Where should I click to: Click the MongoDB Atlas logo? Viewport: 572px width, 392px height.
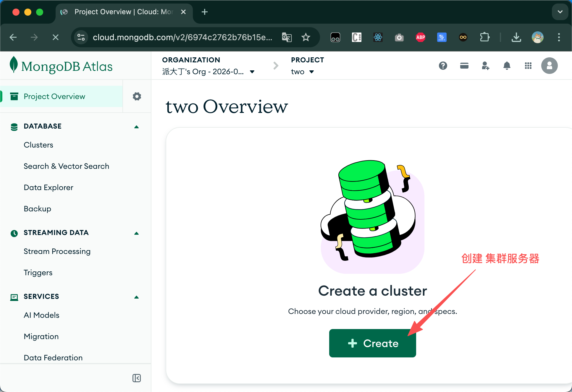(x=61, y=66)
